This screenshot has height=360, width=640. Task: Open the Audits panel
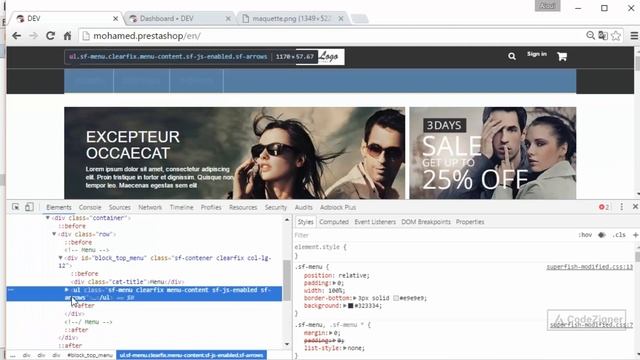[x=303, y=207]
